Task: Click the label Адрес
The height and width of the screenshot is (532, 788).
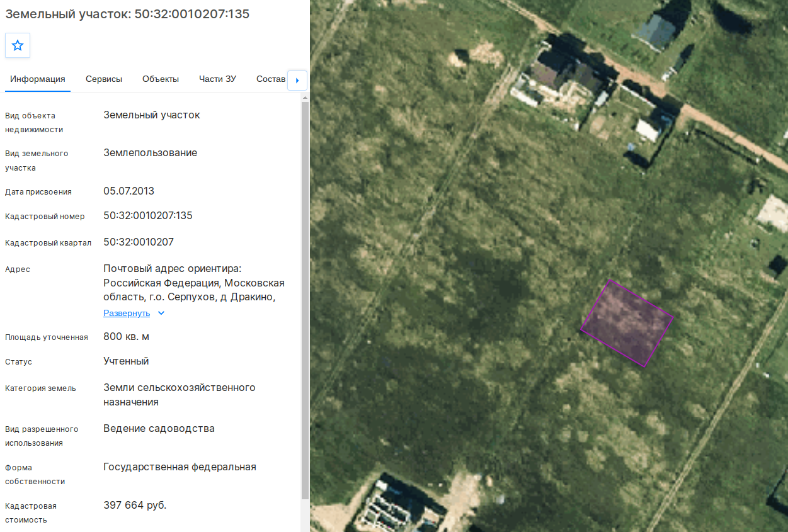Action: [18, 269]
